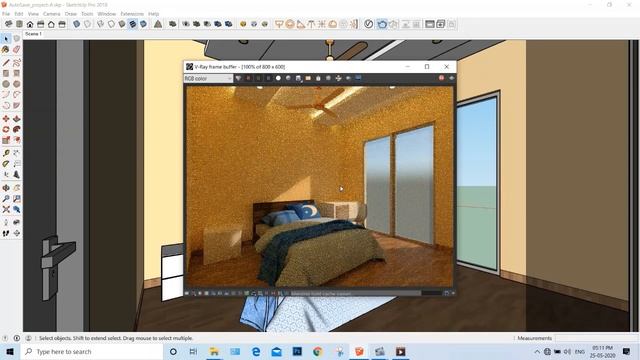Click the ENG language indicator
This screenshot has height=360, width=640.
click(580, 351)
